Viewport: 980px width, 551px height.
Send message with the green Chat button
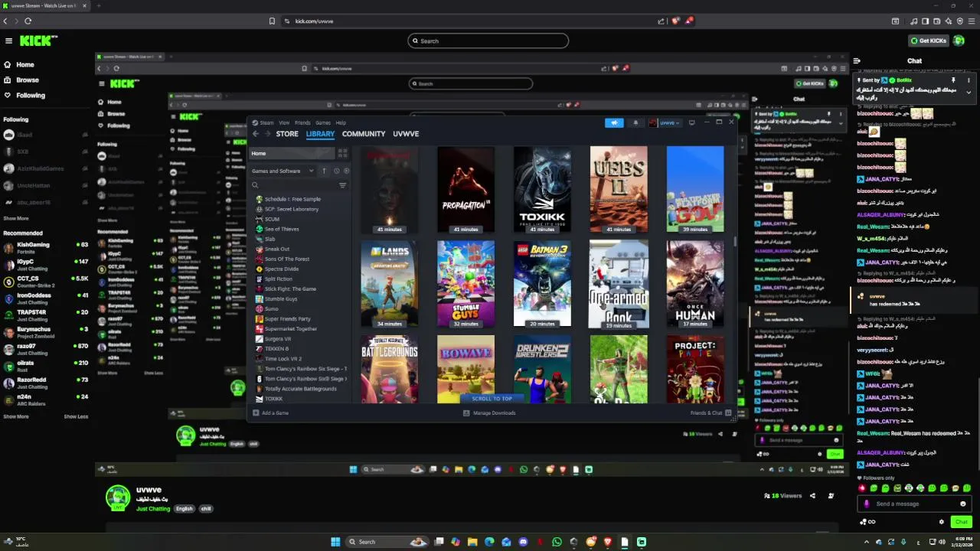pos(962,522)
